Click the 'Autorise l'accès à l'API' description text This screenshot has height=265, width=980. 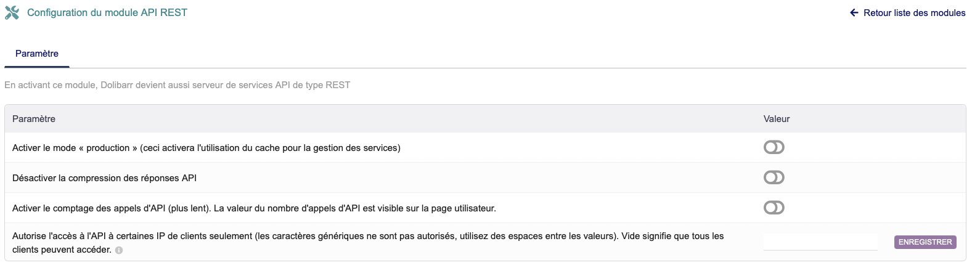(367, 237)
